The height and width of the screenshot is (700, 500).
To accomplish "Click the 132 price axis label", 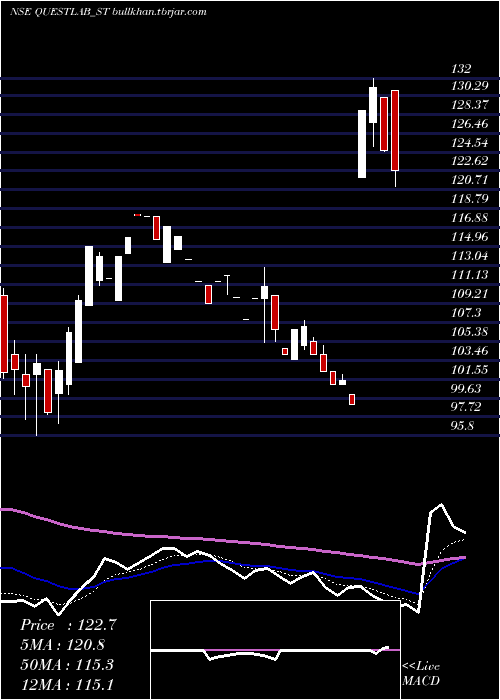I will click(461, 69).
